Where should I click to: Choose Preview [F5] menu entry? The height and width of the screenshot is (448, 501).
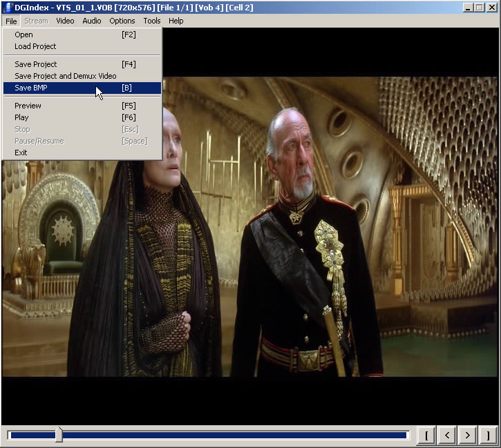pos(82,106)
